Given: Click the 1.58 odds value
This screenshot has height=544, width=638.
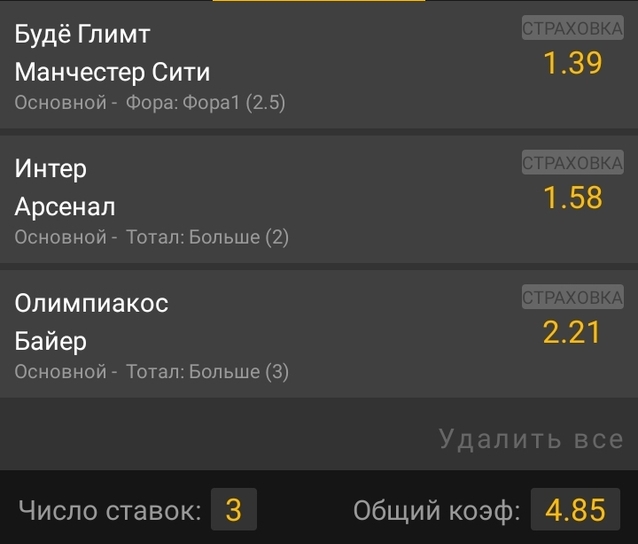Looking at the screenshot, I should pyautogui.click(x=572, y=198).
